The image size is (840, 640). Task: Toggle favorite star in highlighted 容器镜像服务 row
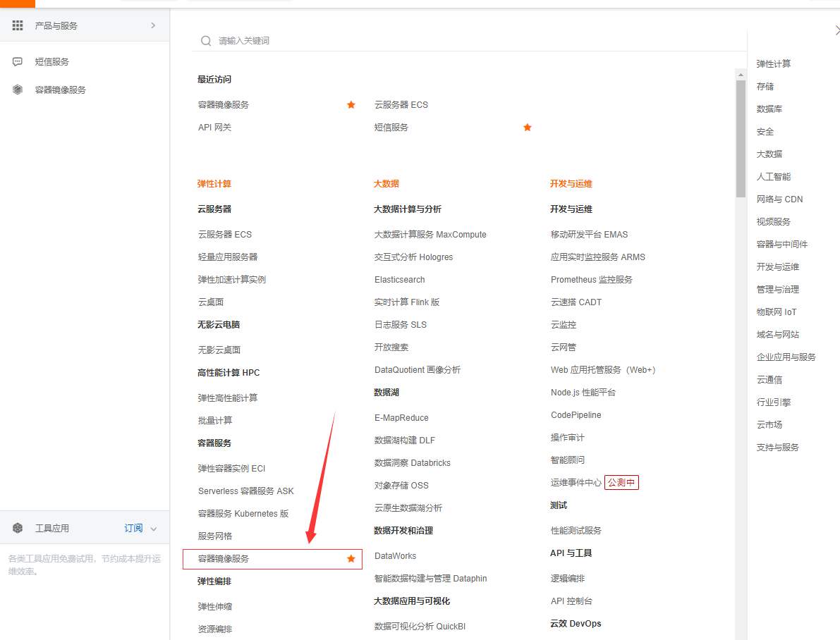351,559
